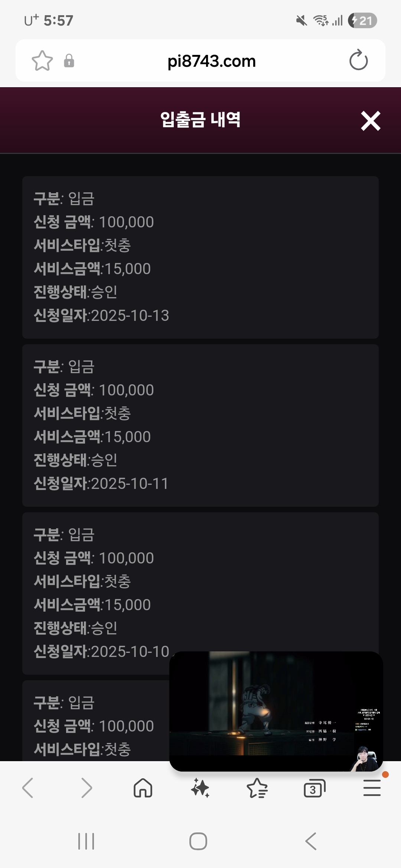This screenshot has height=868, width=401.
Task: Show the open tabs switcher
Action: click(x=314, y=788)
